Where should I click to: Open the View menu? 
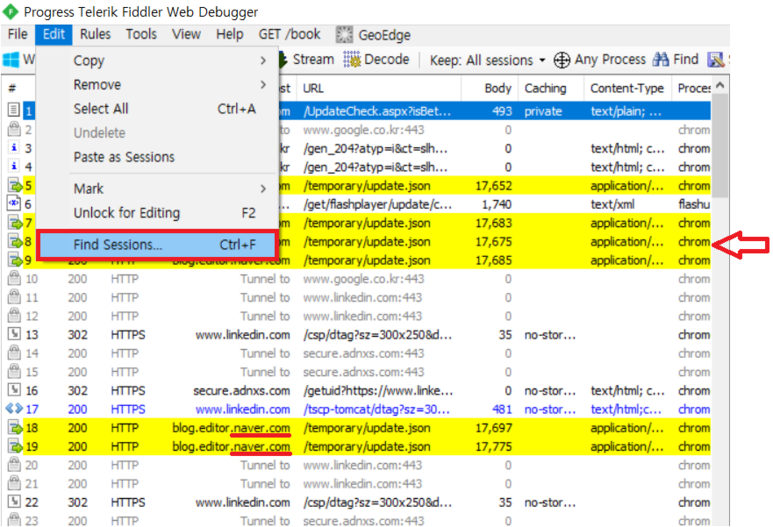186,34
